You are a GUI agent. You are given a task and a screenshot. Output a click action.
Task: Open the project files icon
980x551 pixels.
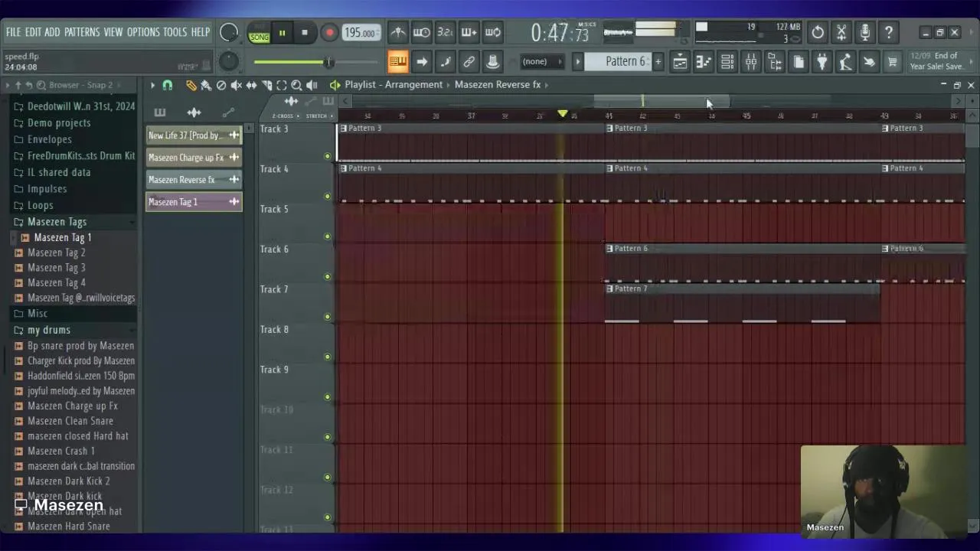coord(799,62)
